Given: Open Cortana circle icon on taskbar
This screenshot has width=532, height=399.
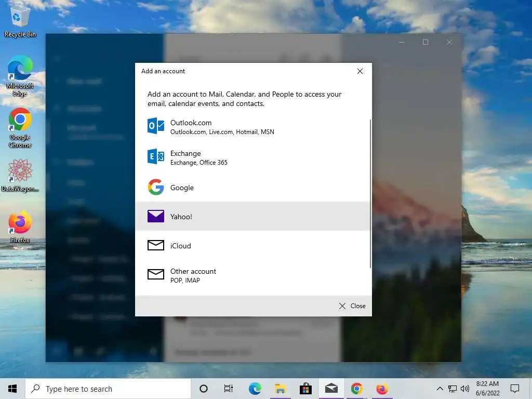Looking at the screenshot, I should tap(204, 389).
